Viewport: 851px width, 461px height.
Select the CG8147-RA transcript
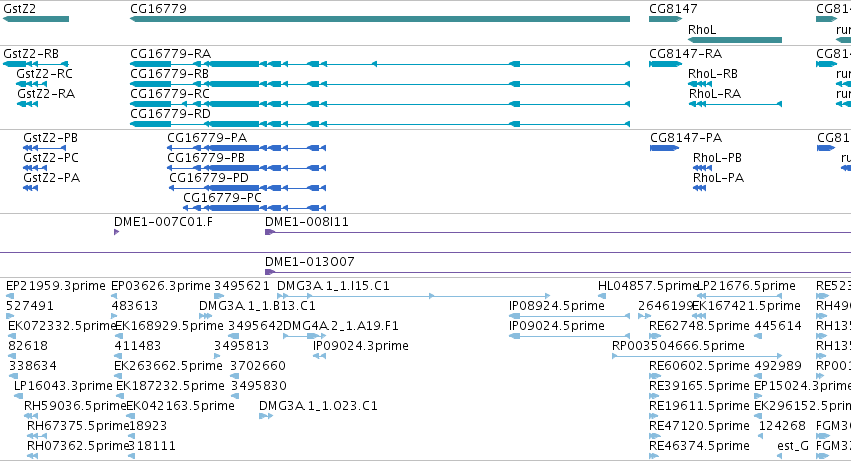point(665,64)
